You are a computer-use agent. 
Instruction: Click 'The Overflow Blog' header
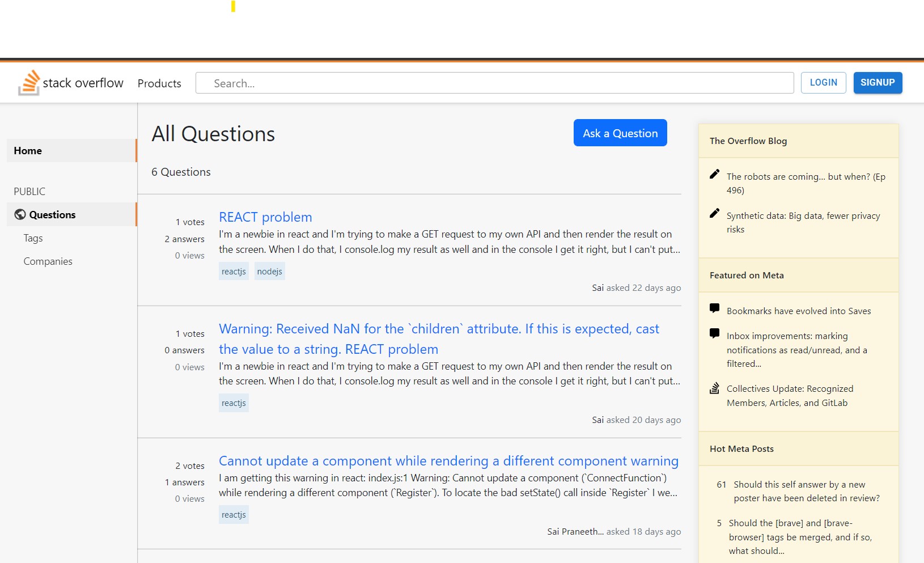click(748, 141)
